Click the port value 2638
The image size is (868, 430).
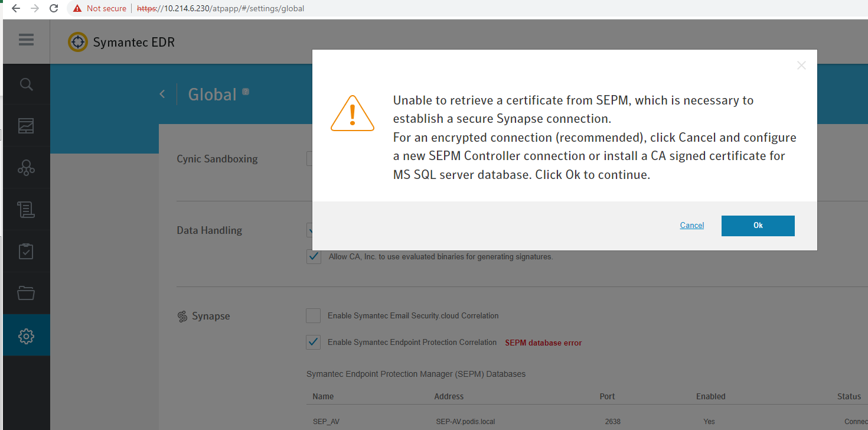pos(613,422)
